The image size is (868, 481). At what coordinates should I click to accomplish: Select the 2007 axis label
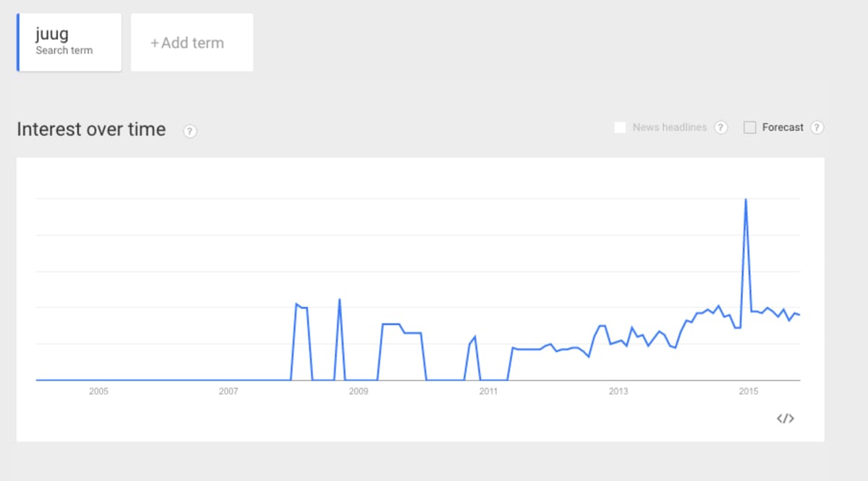click(x=229, y=391)
